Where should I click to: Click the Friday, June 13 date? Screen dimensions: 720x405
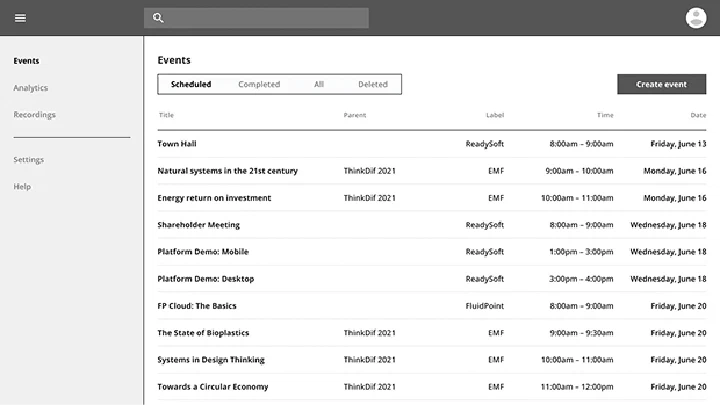(678, 144)
